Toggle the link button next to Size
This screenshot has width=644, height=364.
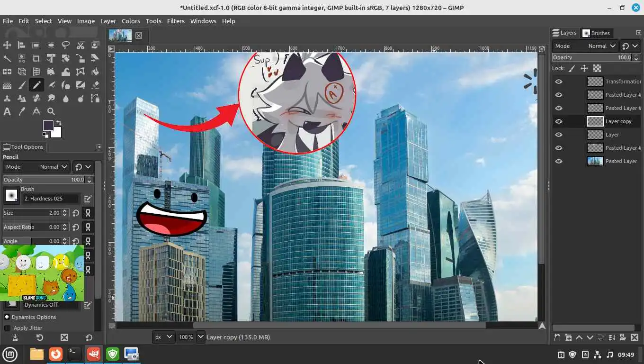[x=88, y=213]
